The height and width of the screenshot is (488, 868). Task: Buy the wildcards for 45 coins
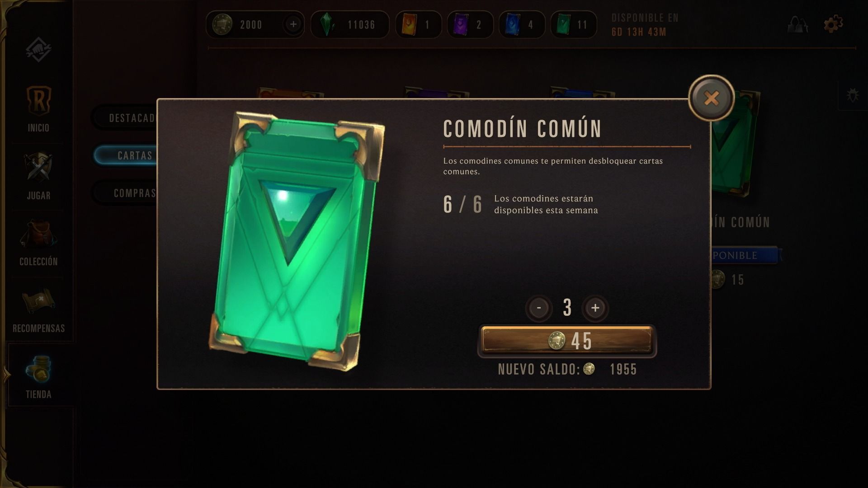pos(567,341)
